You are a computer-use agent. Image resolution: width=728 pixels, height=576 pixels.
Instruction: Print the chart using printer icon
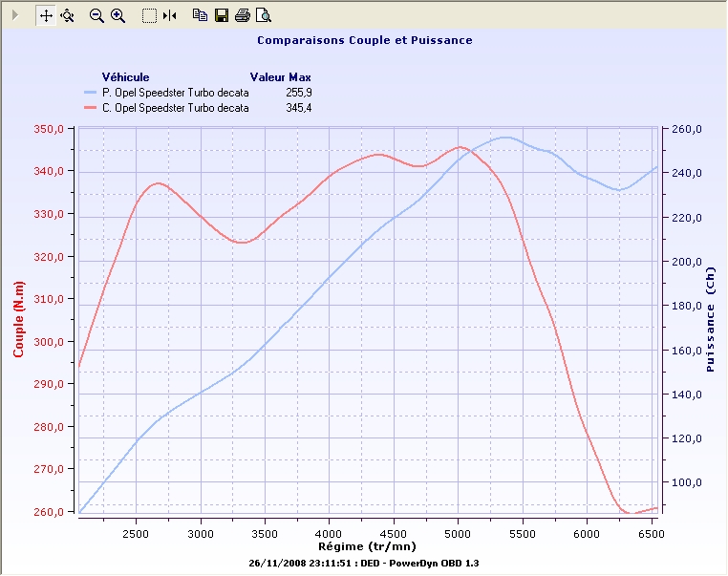tap(243, 15)
